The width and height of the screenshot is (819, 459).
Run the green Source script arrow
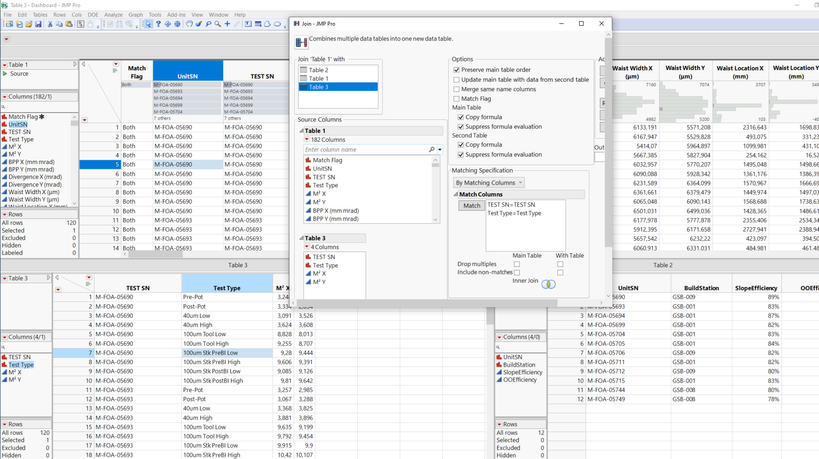click(x=5, y=74)
